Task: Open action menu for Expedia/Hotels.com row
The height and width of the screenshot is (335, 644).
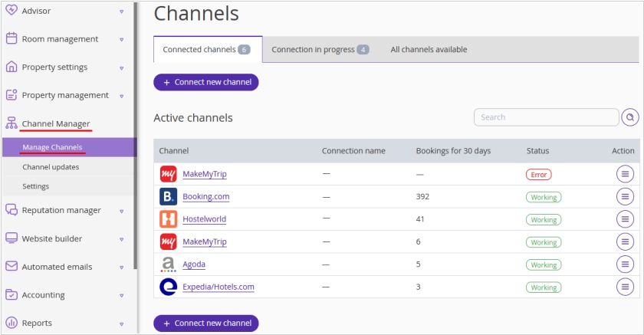Action: 626,287
